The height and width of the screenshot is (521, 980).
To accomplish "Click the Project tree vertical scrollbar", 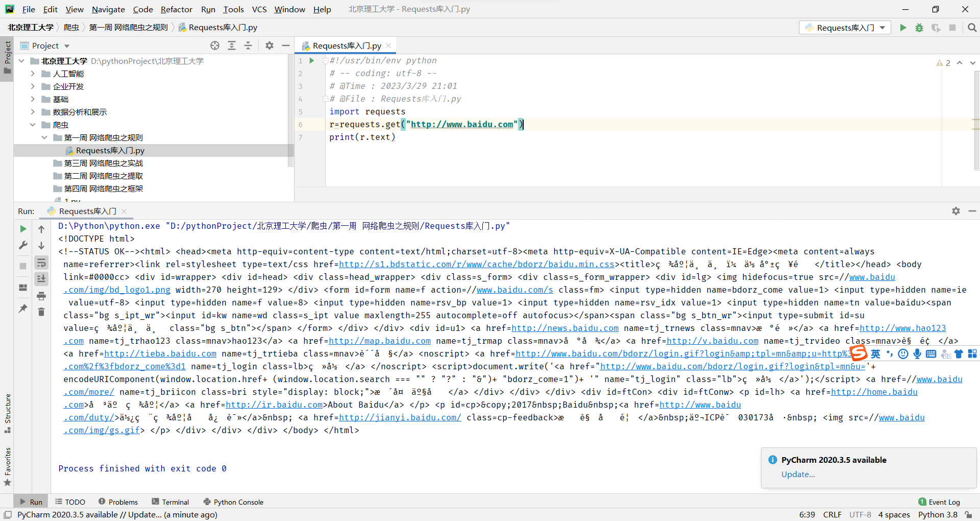I will pos(290,110).
